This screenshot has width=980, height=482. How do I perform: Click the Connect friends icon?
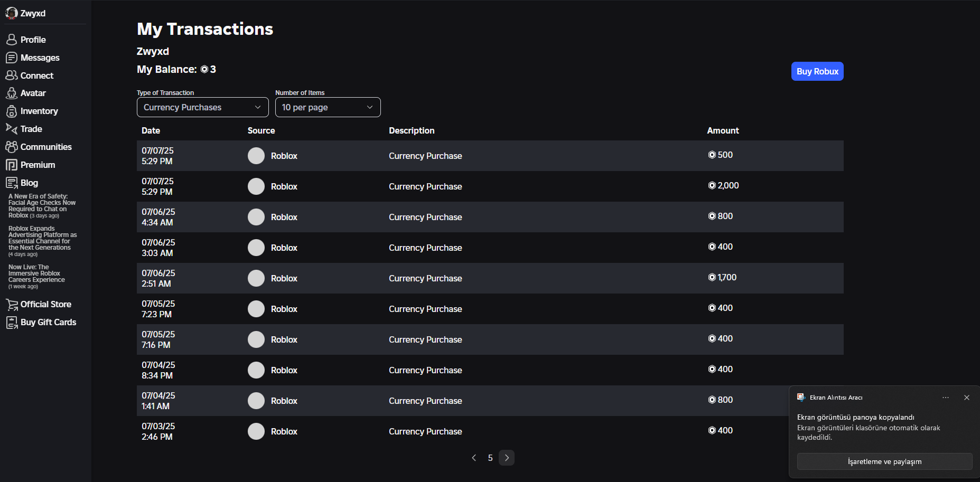pyautogui.click(x=11, y=75)
